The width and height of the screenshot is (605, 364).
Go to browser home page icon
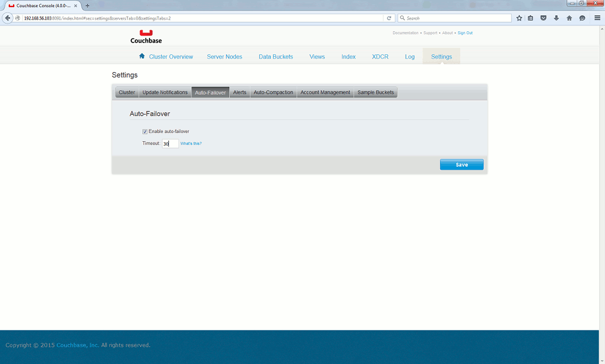tap(569, 18)
